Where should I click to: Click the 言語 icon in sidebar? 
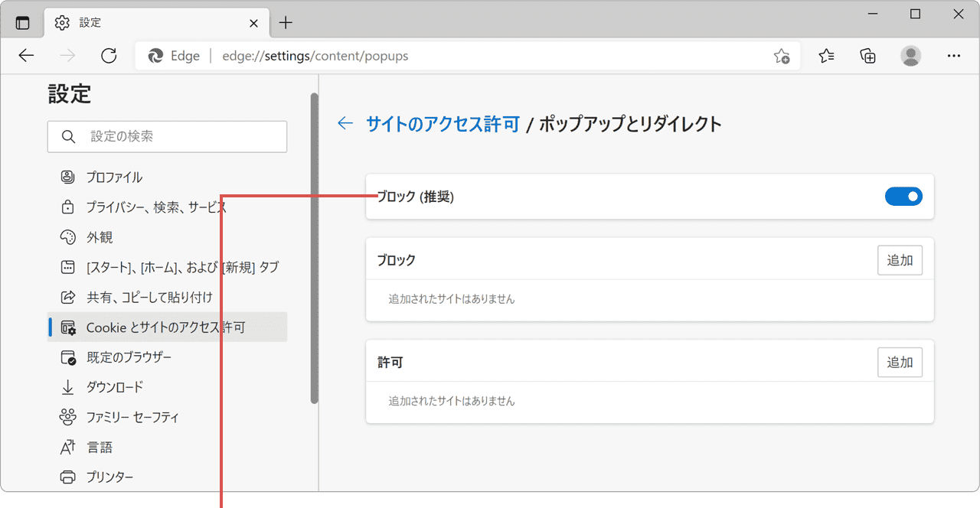67,447
